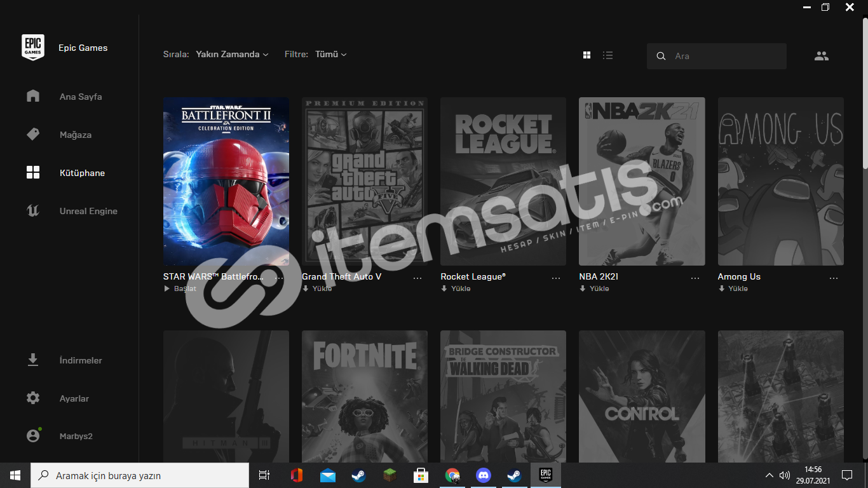Click Başlat under STAR WARS Battlefront
Viewport: 868px width, 488px height.
click(x=180, y=288)
